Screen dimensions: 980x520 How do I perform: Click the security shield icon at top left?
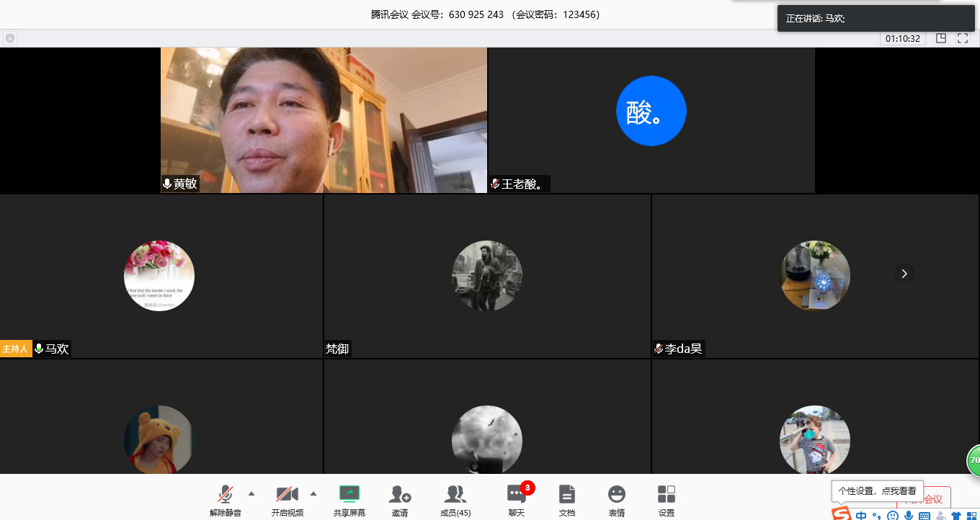(x=10, y=38)
